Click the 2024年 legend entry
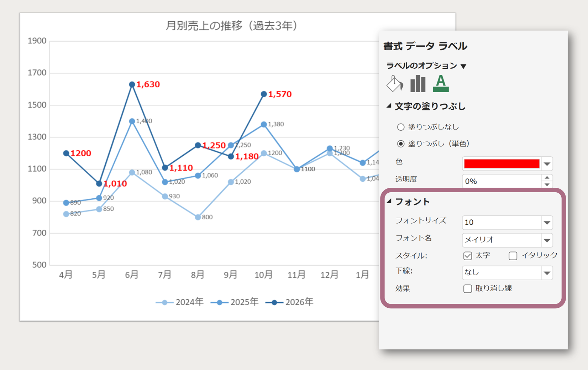 click(180, 302)
